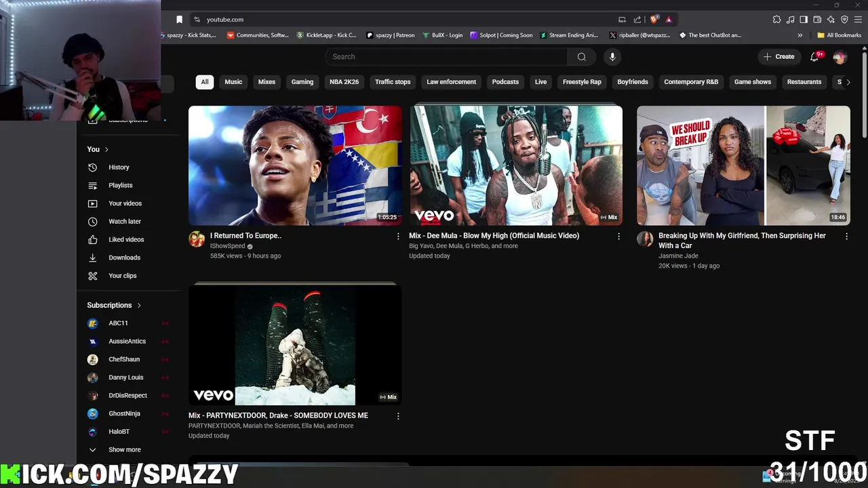
Task: Select the Mixes filter chip
Action: pos(267,82)
